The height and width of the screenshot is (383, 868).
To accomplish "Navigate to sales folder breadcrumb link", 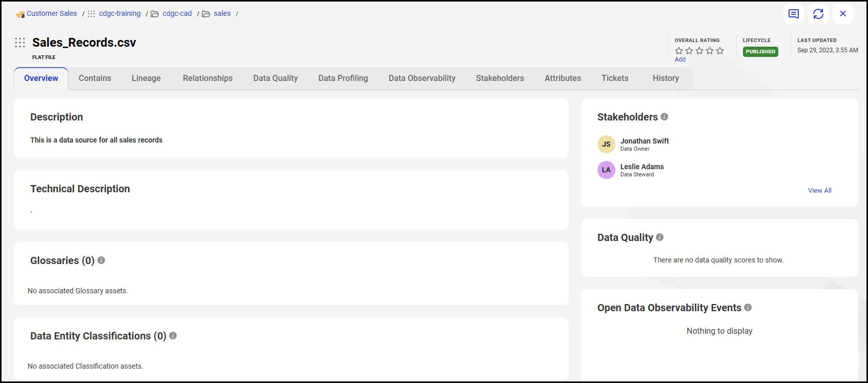I will (x=222, y=13).
